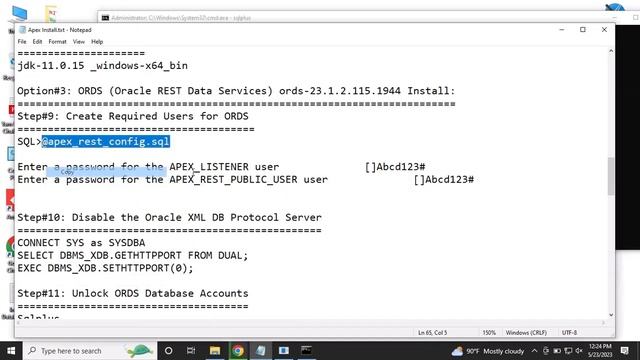The width and height of the screenshot is (640, 360).
Task: Open Google Chrome from the taskbar
Action: pos(238,351)
